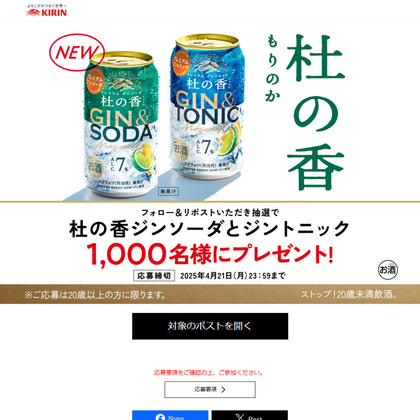This screenshot has width=420, height=420.
Task: Click the Facebook logo icon
Action: [x=160, y=417]
